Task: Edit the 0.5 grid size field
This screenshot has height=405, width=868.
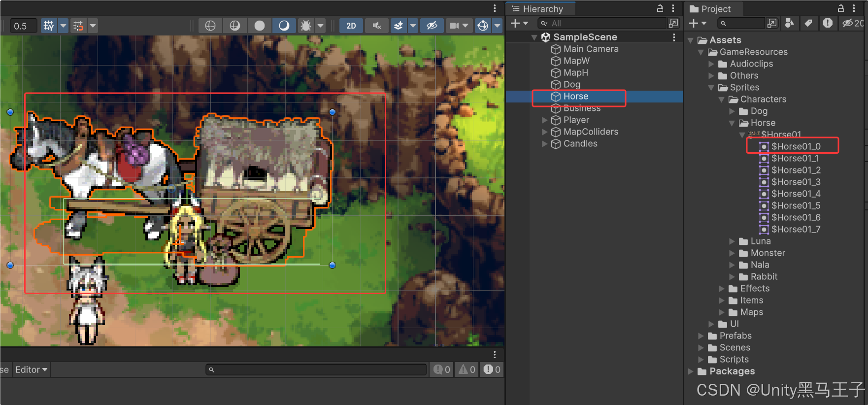Action: point(23,26)
